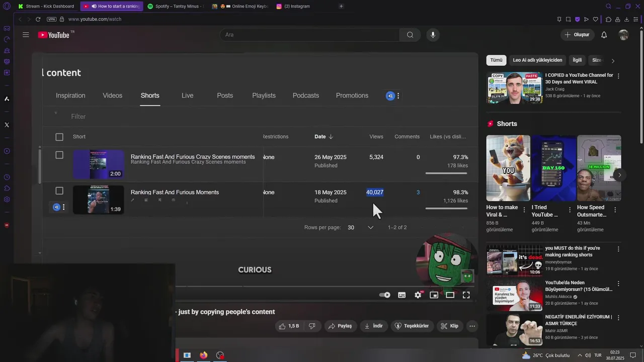Switch player to miniplayer mode
Viewport: 644px width, 362px height.
[x=434, y=295]
